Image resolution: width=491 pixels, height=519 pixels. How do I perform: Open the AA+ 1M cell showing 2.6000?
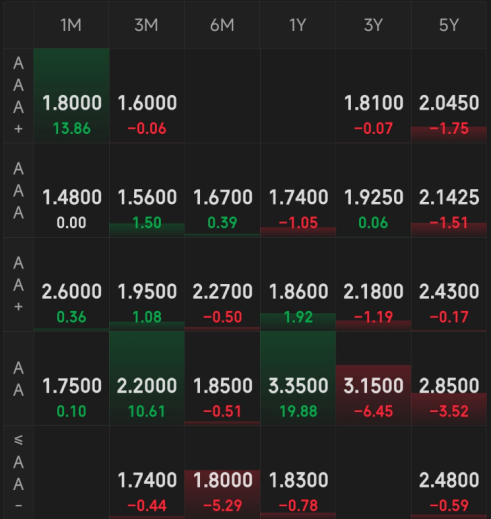tap(71, 285)
